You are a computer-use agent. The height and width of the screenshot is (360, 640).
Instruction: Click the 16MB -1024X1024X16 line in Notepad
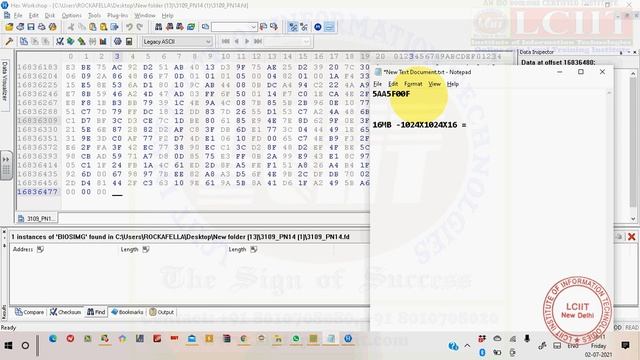tap(419, 124)
